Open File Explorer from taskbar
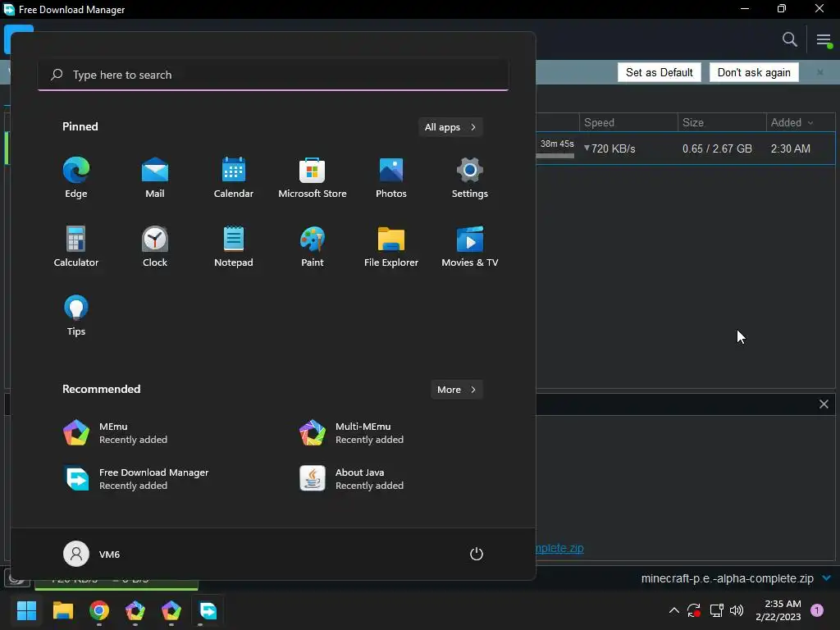840x630 pixels. (62, 610)
